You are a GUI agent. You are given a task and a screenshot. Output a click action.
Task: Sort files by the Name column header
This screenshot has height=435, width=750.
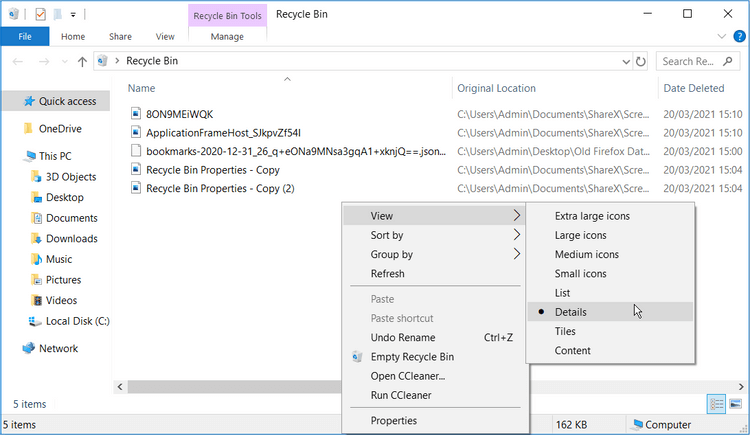[141, 88]
